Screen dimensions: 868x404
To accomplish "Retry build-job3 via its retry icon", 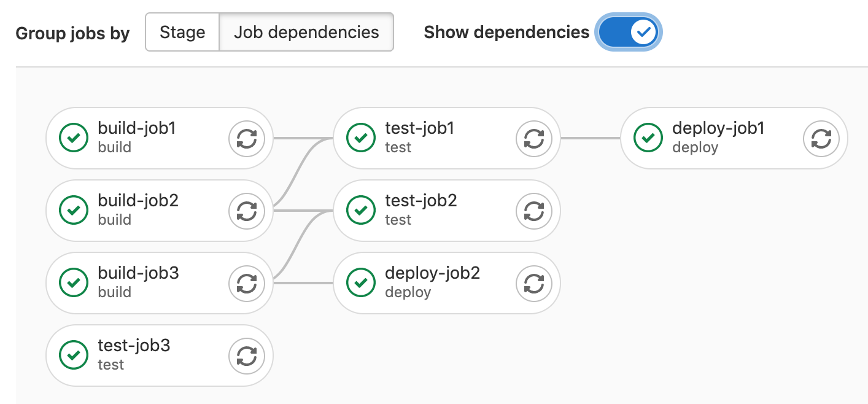I will (x=247, y=283).
